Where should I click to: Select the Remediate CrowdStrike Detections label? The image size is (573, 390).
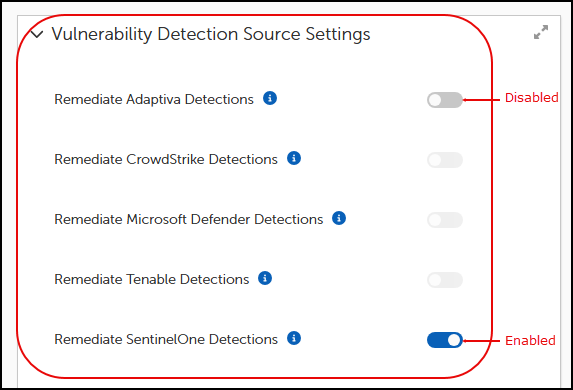[x=166, y=159]
